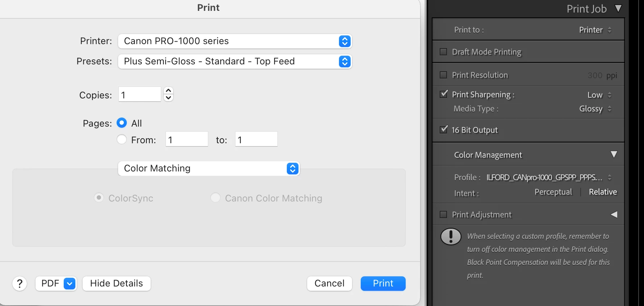Open the Print to Printer selector

595,30
